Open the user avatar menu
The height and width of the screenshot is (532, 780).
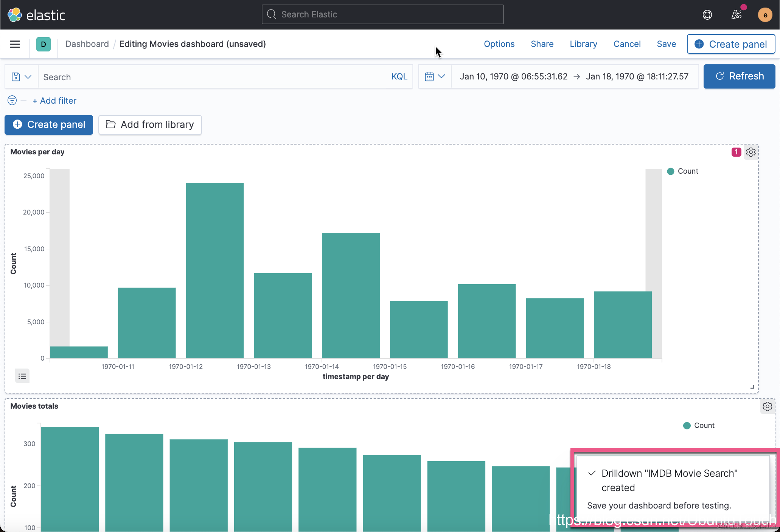(765, 15)
